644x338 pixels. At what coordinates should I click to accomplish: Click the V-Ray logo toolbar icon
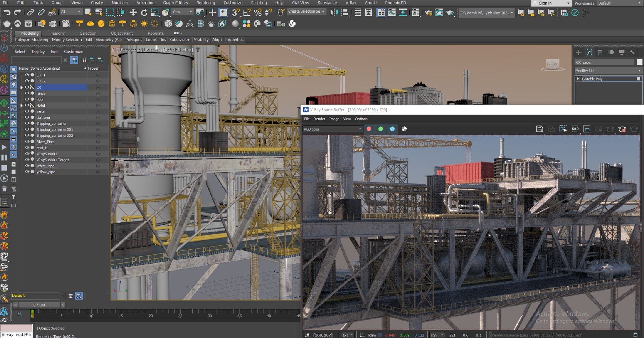pyautogui.click(x=292, y=24)
